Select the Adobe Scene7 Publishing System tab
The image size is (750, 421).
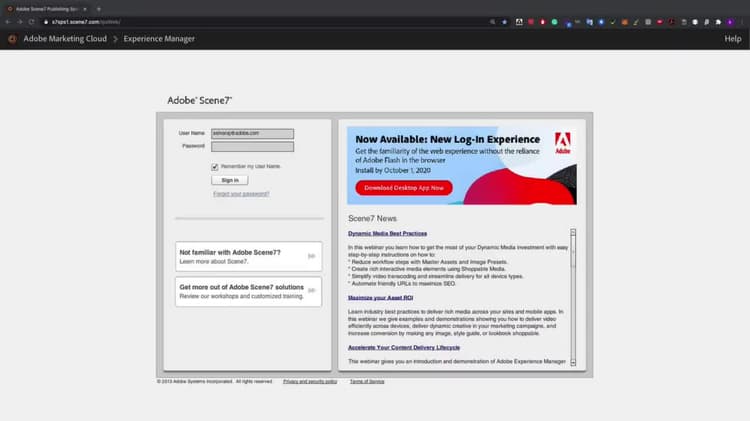pos(46,9)
